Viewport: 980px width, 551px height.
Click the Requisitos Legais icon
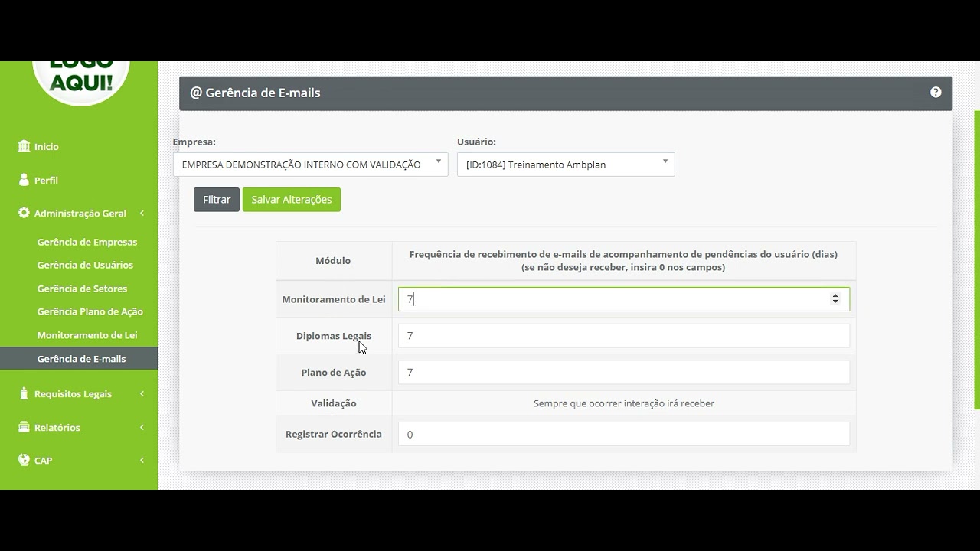tap(24, 393)
